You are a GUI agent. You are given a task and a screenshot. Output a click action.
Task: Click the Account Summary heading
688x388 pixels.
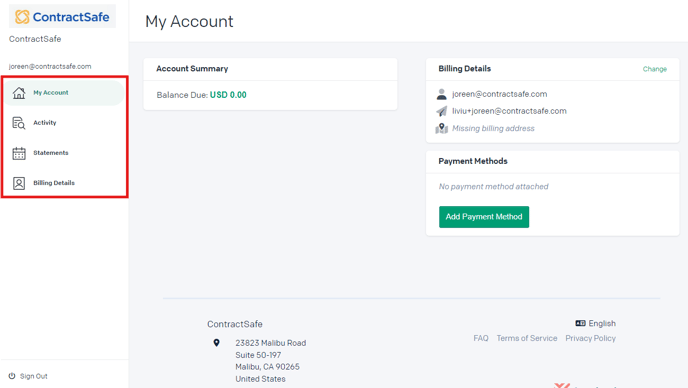[192, 68]
